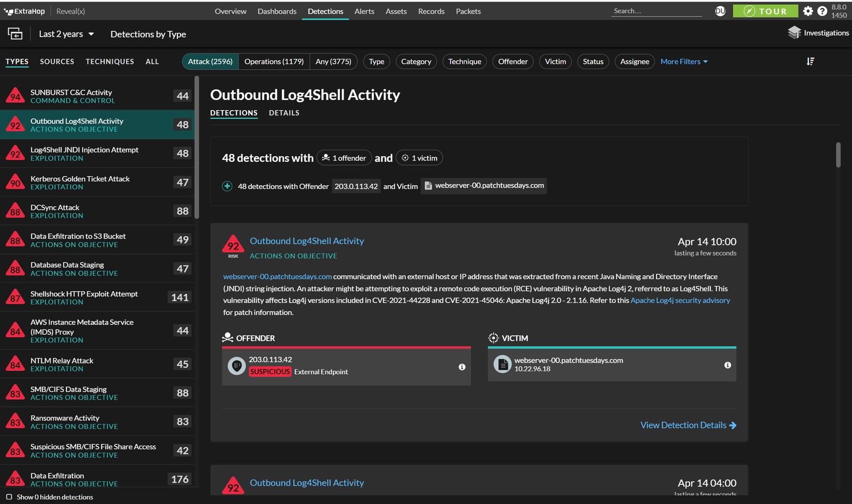
Task: Open the Type filter dropdown
Action: 376,62
